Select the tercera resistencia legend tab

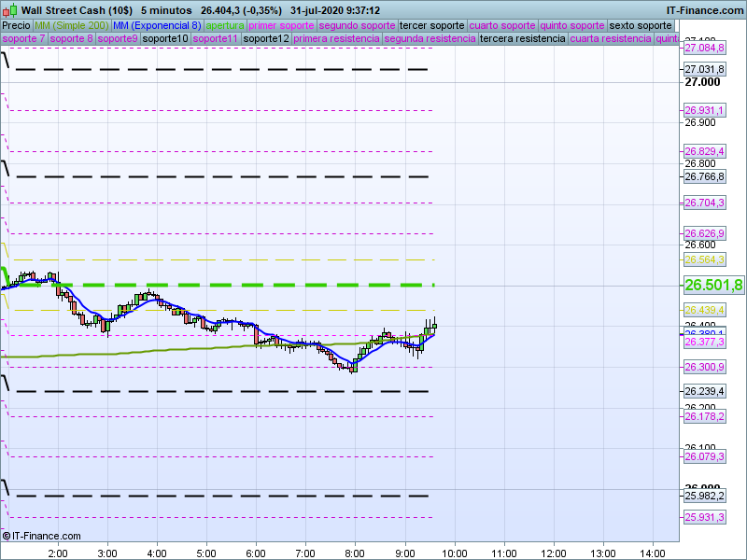pyautogui.click(x=521, y=39)
